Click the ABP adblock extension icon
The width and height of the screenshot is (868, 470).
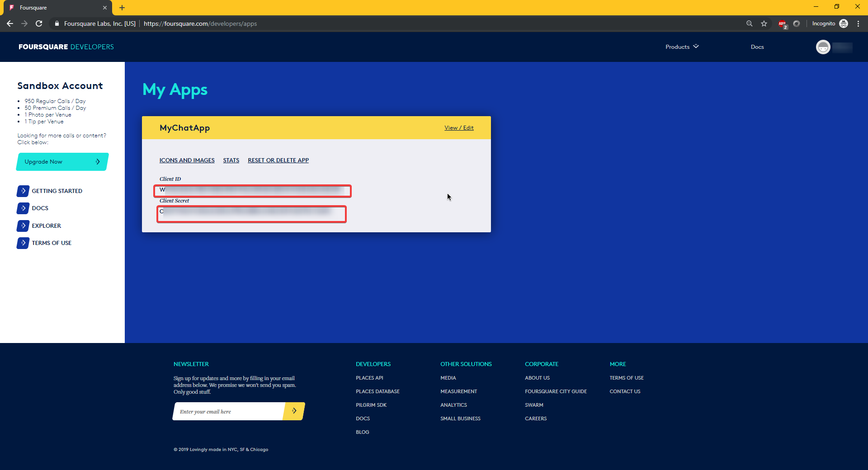[x=782, y=24]
